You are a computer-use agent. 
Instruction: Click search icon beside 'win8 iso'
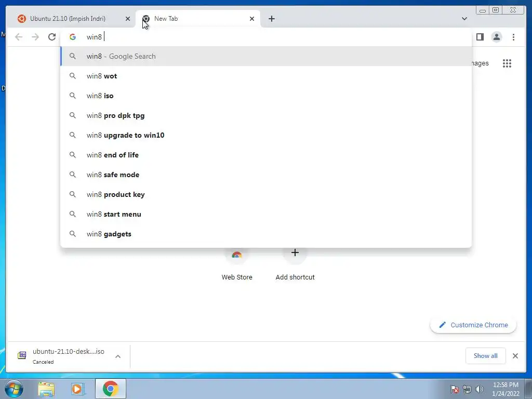click(73, 96)
